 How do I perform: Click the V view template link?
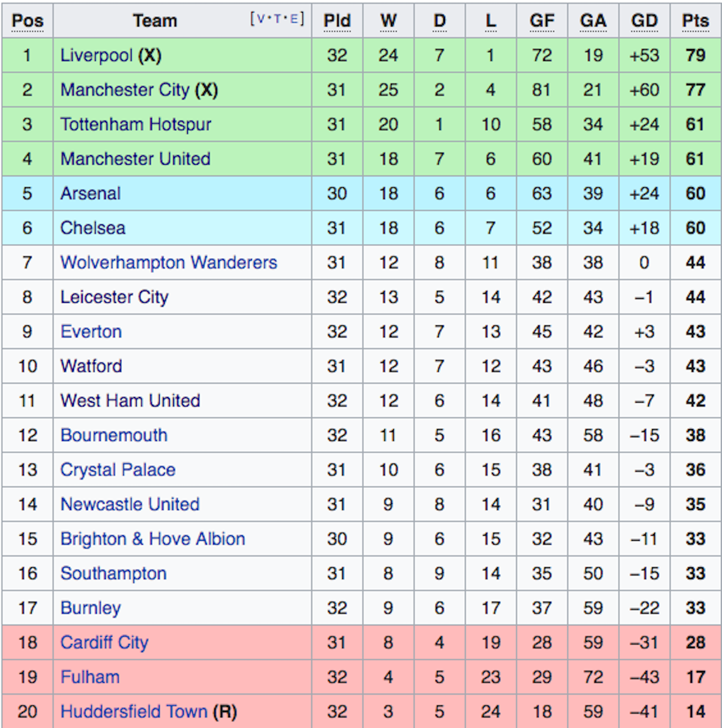coord(261,19)
